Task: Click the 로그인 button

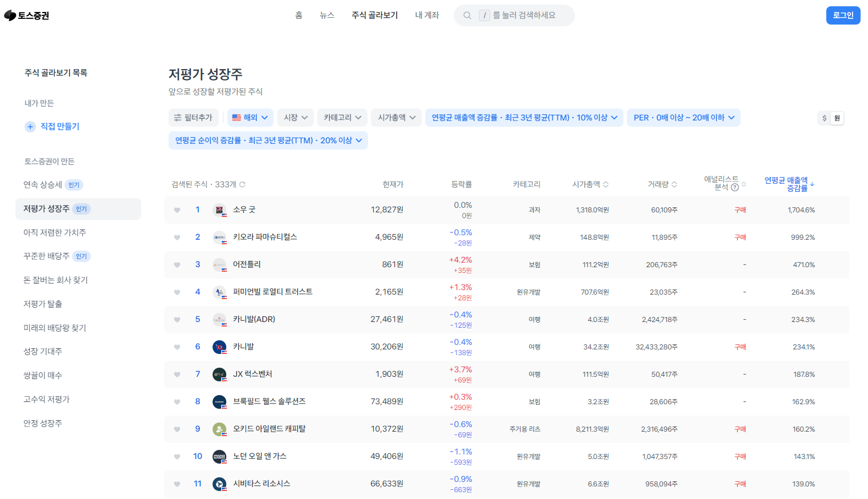Action: pyautogui.click(x=843, y=15)
